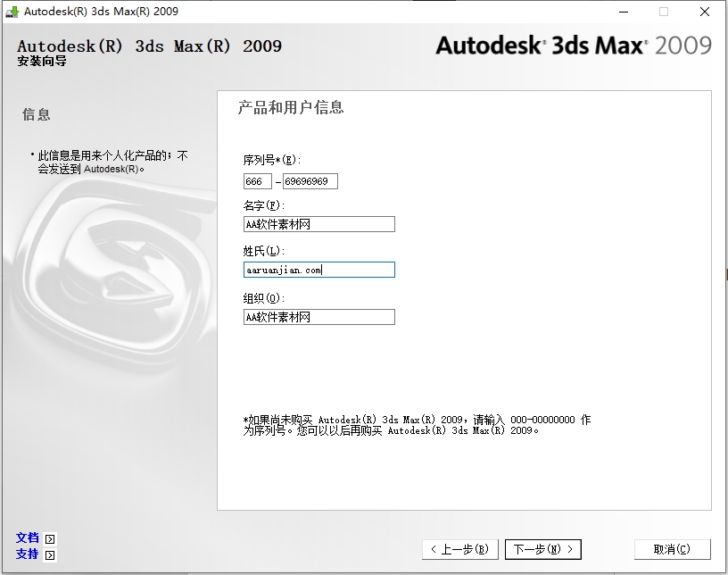Screen dimensions: 728x575
Task: Open the 支持 support link
Action: (x=28, y=554)
